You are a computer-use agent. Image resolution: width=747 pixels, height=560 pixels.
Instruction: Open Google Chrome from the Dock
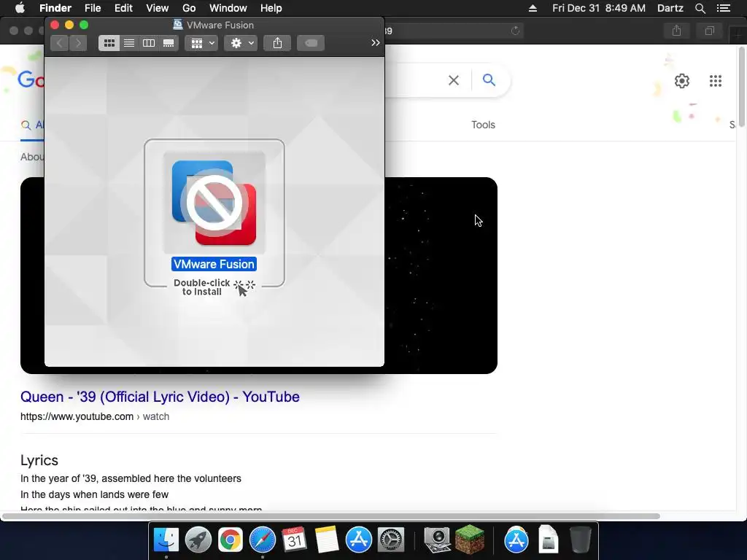(x=230, y=540)
